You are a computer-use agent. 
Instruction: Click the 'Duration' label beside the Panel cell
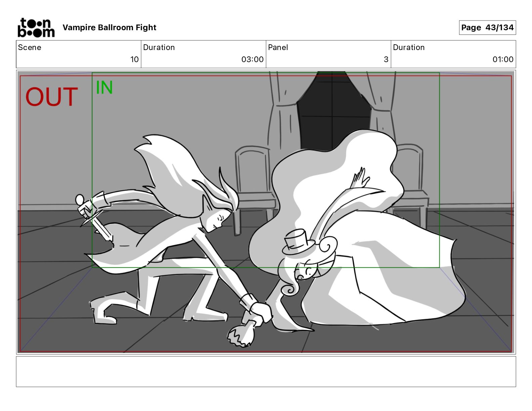click(x=409, y=47)
